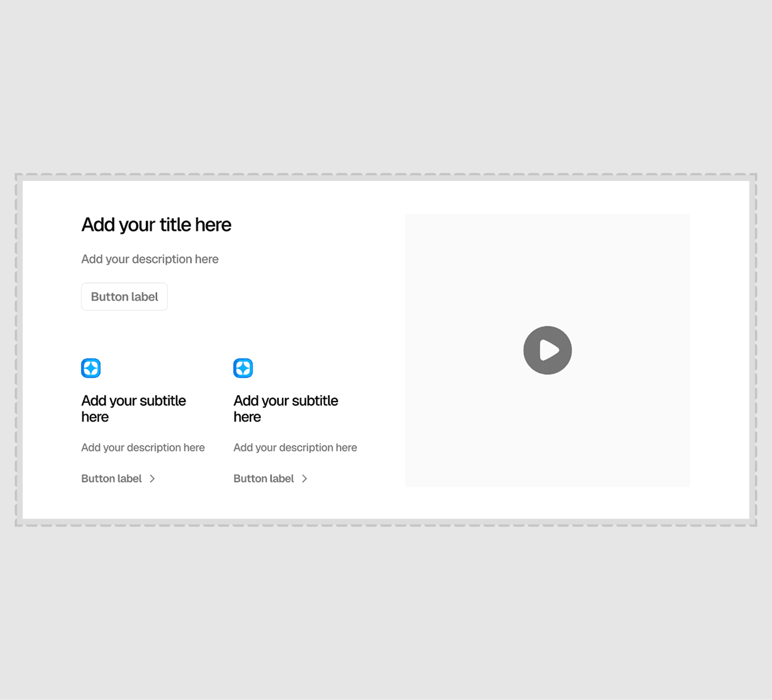
Task: Select the left 'Add your subtitle here' text
Action: click(x=133, y=408)
